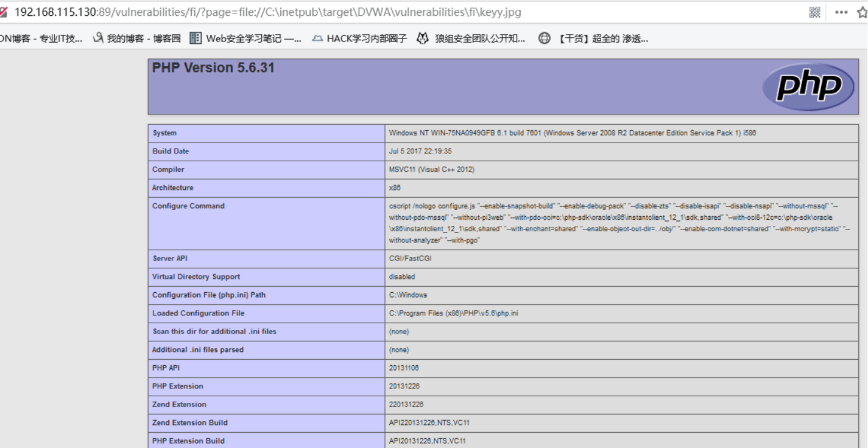The image size is (868, 448).
Task: Click the Zend Extension label
Action: point(179,404)
